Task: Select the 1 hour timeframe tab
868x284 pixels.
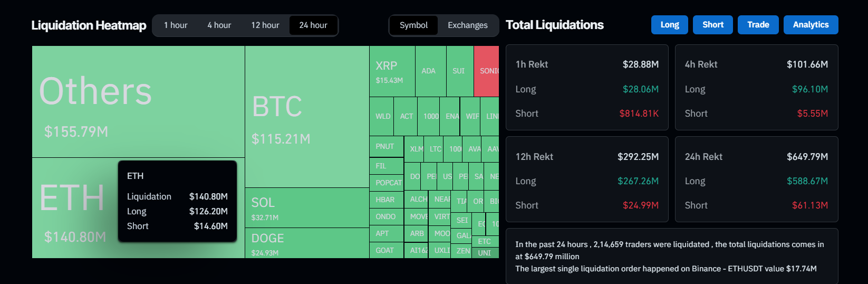Action: pyautogui.click(x=176, y=25)
